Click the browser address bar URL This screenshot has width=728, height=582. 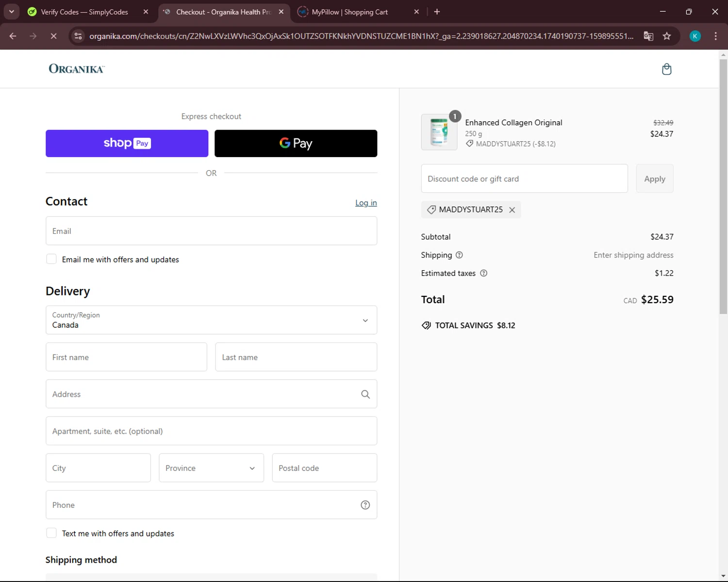[x=361, y=36]
